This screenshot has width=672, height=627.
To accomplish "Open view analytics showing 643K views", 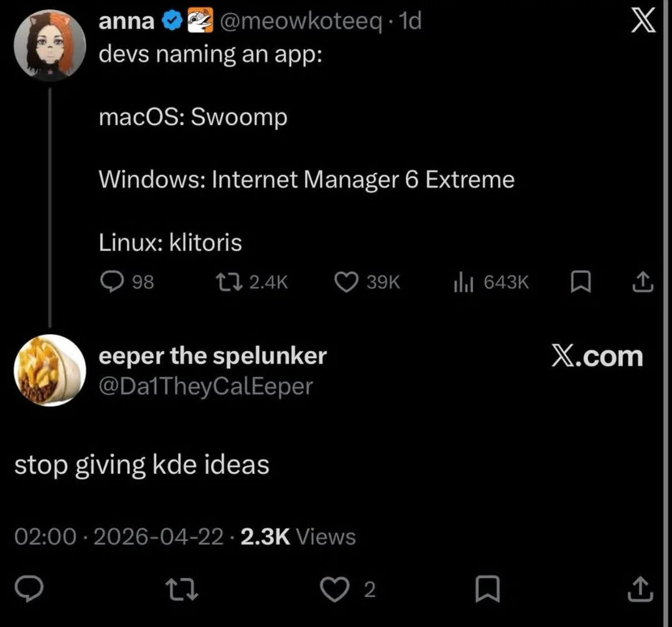I will click(464, 282).
